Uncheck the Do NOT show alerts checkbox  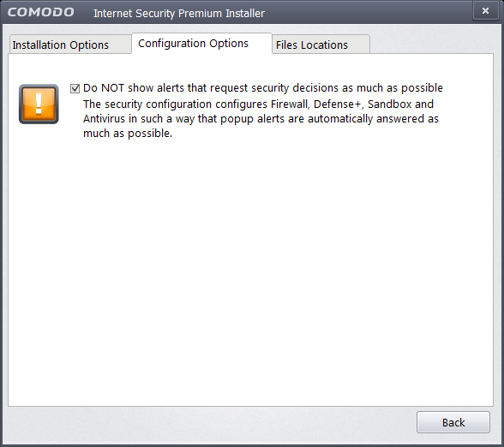coord(75,88)
